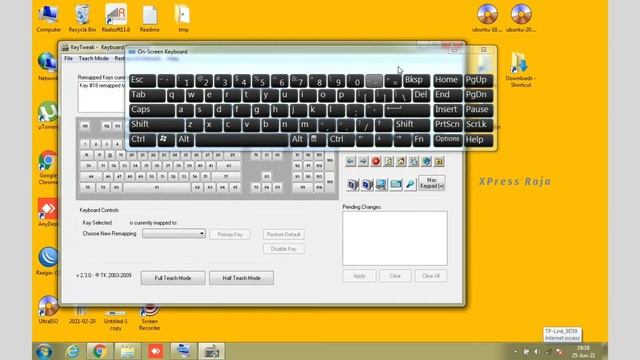This screenshot has width=640, height=360.
Task: Click the Half Teach Mode button
Action: point(242,278)
